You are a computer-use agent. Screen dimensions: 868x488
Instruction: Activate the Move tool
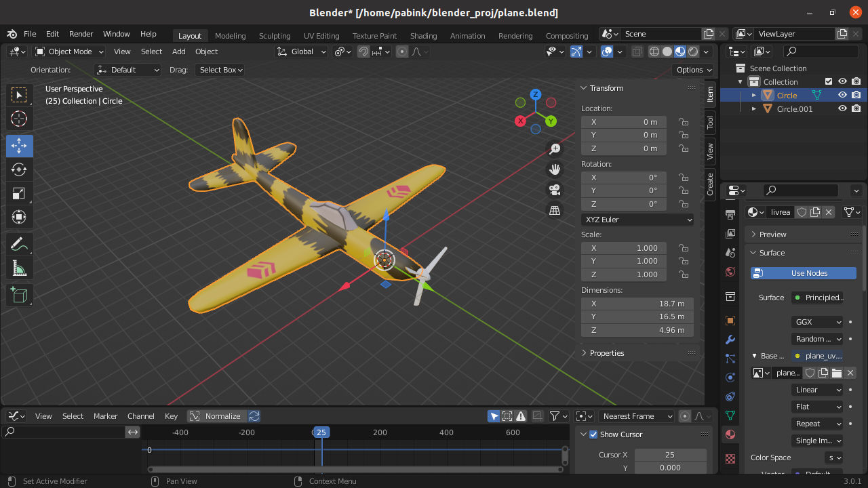(x=19, y=146)
